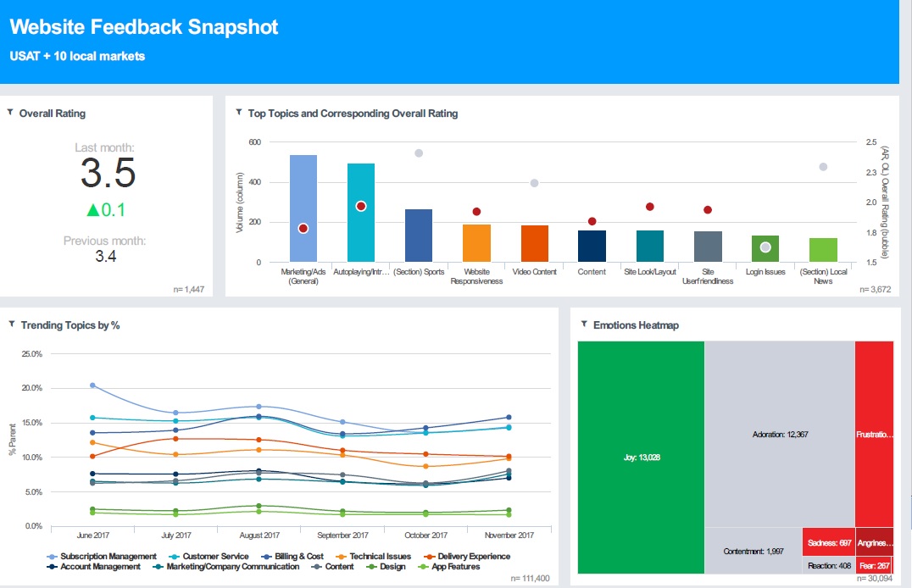This screenshot has height=588, width=912.
Task: Select the (Section) Sports blue bar
Action: 419,236
